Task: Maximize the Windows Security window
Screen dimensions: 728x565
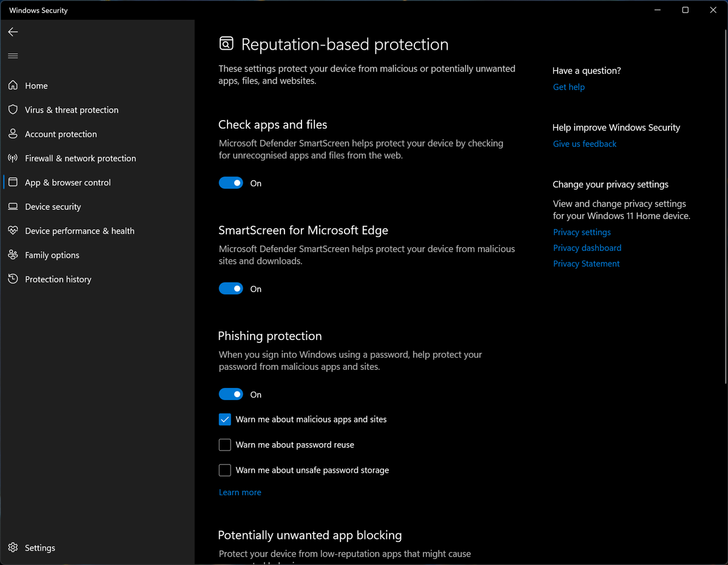Action: pyautogui.click(x=685, y=10)
